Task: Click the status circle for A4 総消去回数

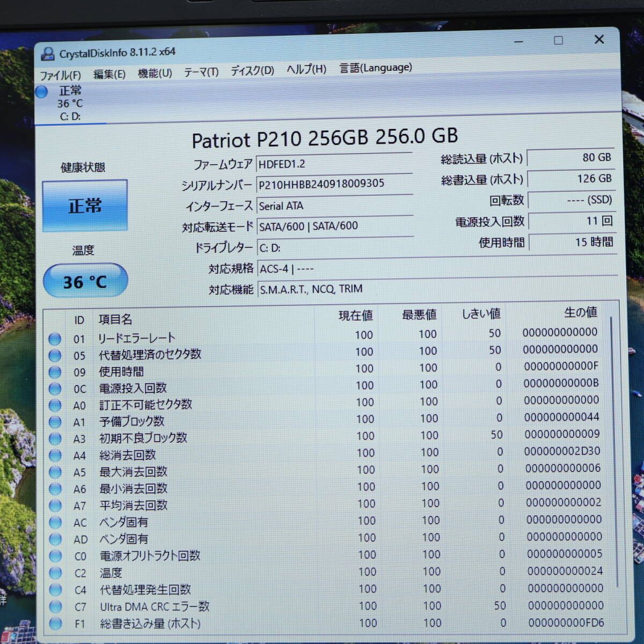Action: click(x=55, y=455)
